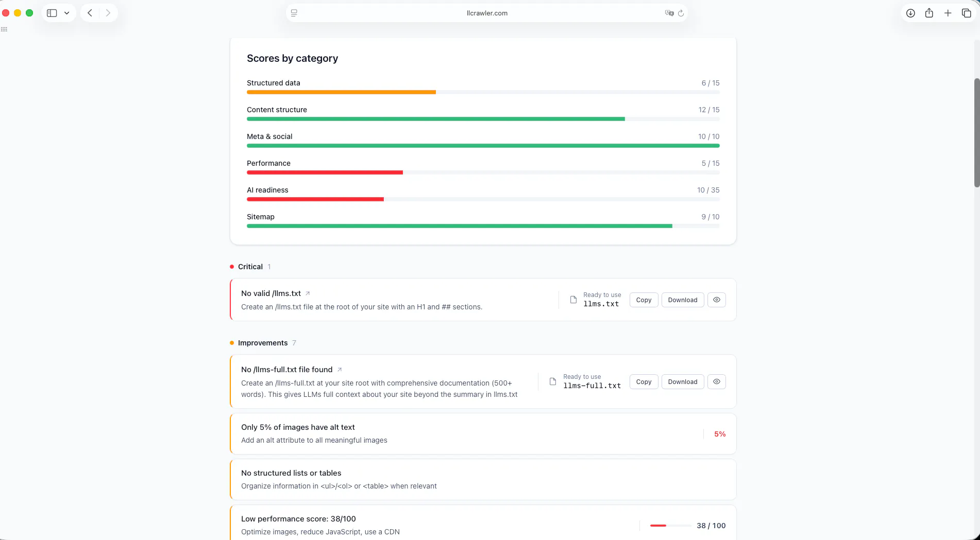Open the apps grid icon below toolbar
Screen dimensions: 980x540
4,29
